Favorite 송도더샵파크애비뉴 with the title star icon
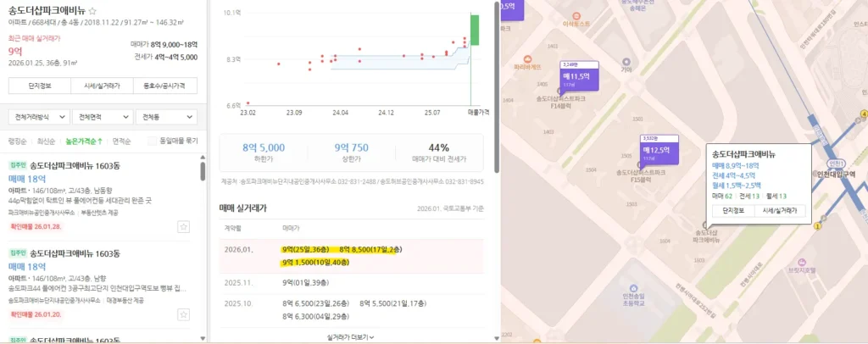Screen dimensions: 868x344 click(93, 10)
